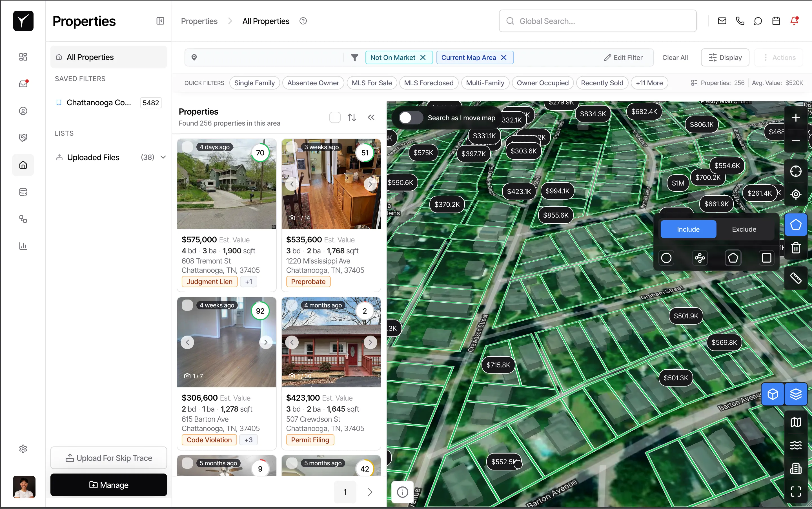Select the circle draw shape tool

666,258
